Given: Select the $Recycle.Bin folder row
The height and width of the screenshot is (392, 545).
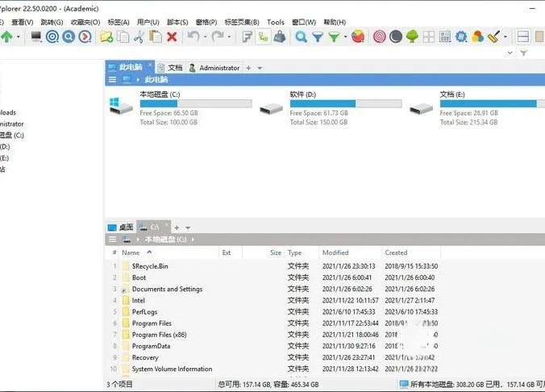Looking at the screenshot, I should 273,266.
